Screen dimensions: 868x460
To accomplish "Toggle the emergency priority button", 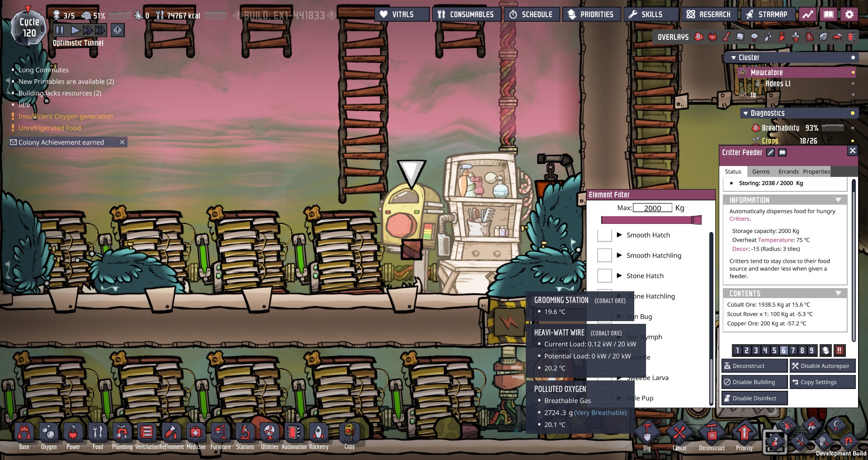I will [x=840, y=351].
